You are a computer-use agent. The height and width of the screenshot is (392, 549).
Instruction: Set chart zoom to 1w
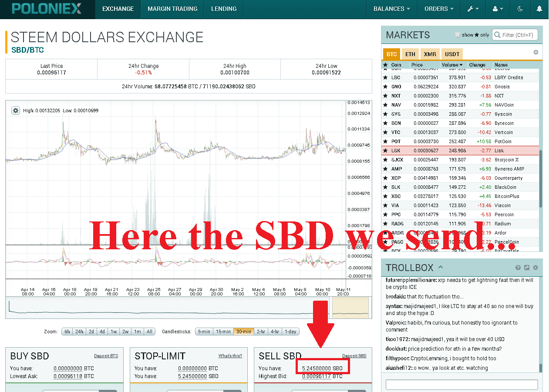click(114, 332)
